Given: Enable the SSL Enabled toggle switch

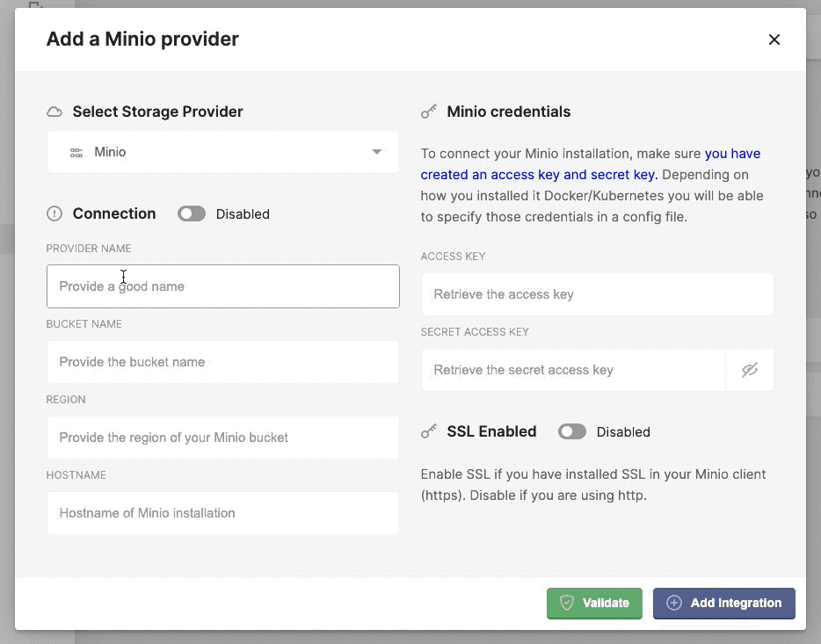Looking at the screenshot, I should (x=571, y=431).
